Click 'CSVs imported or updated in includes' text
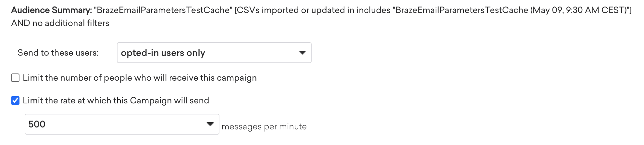This screenshot has width=644, height=145. (x=313, y=10)
